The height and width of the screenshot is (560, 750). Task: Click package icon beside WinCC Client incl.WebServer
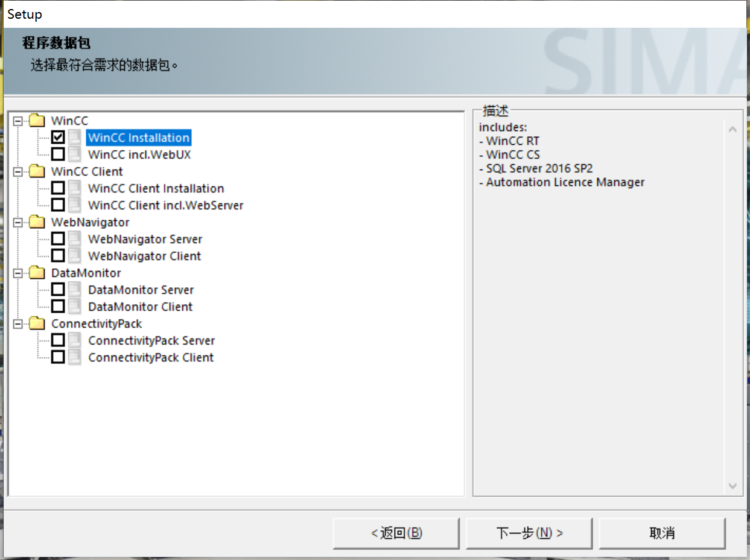[x=75, y=205]
